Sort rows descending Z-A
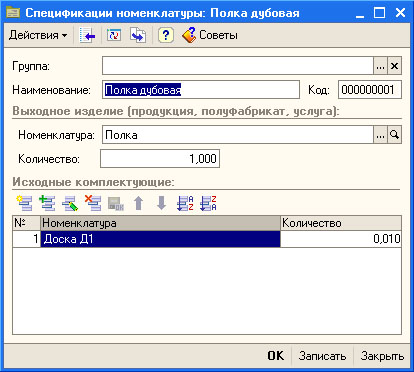This screenshot has width=414, height=372. pyautogui.click(x=208, y=203)
